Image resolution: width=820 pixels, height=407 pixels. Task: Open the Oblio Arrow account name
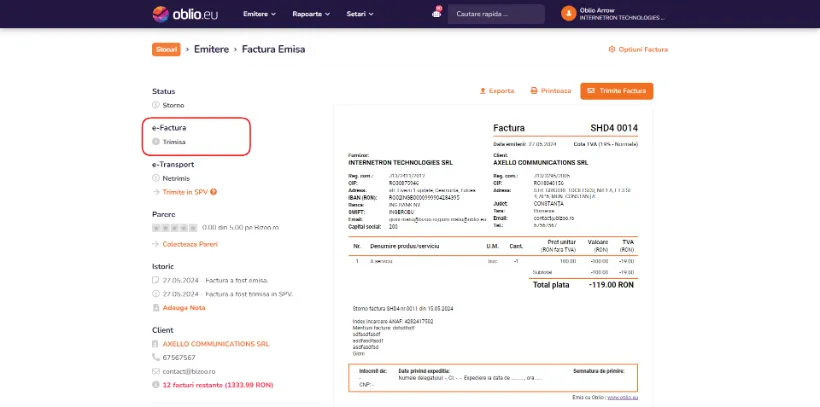tap(597, 10)
